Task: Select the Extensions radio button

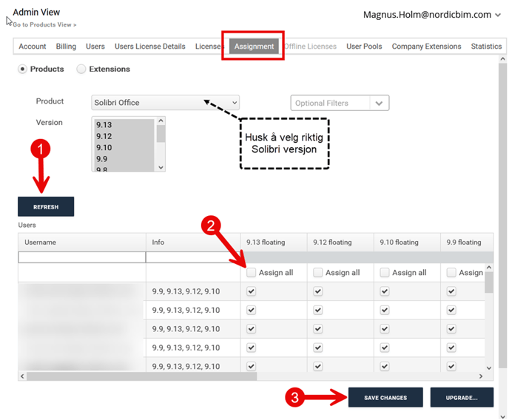Action: click(x=81, y=69)
